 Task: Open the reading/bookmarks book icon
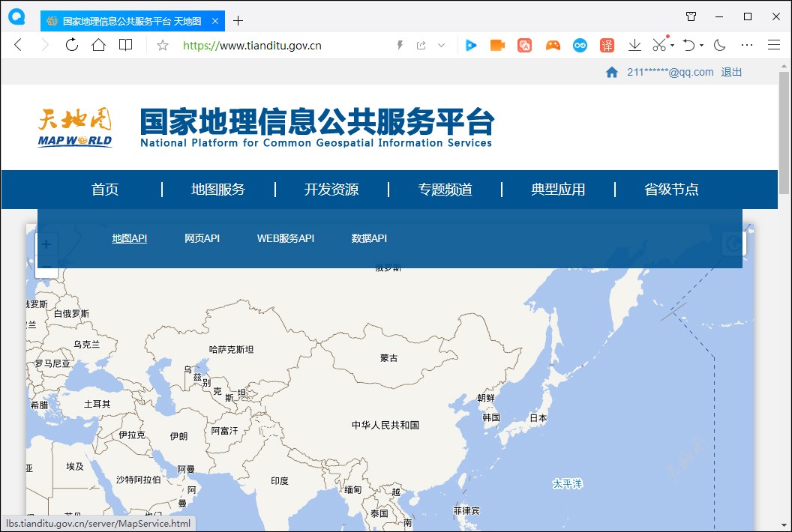(125, 45)
